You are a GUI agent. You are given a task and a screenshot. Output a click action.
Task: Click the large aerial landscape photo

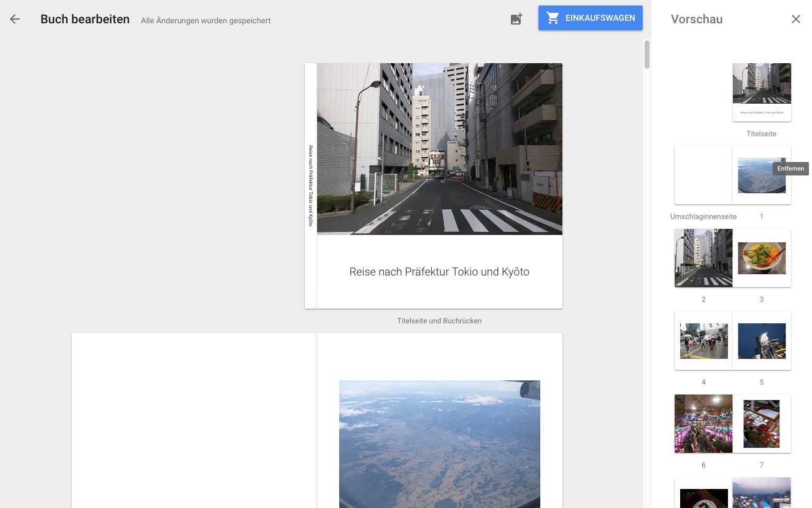[440, 444]
